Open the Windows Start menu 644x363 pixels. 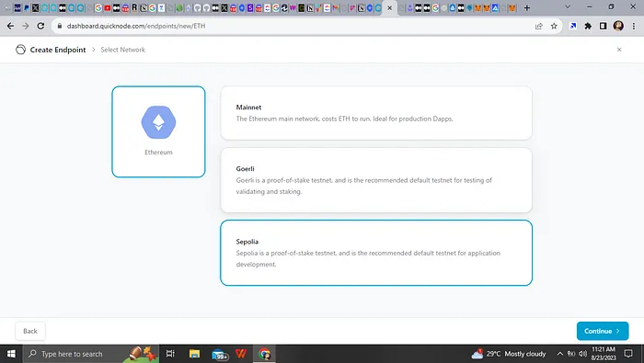click(11, 354)
